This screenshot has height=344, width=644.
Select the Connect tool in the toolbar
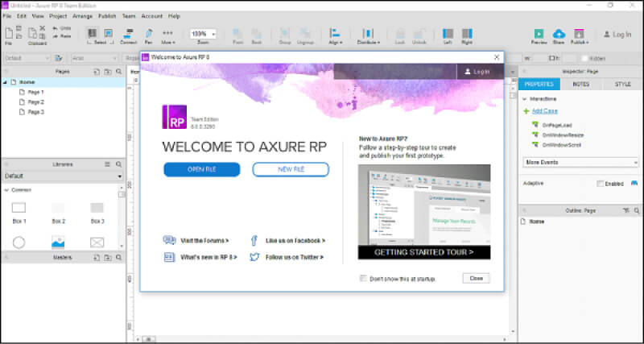click(x=128, y=33)
